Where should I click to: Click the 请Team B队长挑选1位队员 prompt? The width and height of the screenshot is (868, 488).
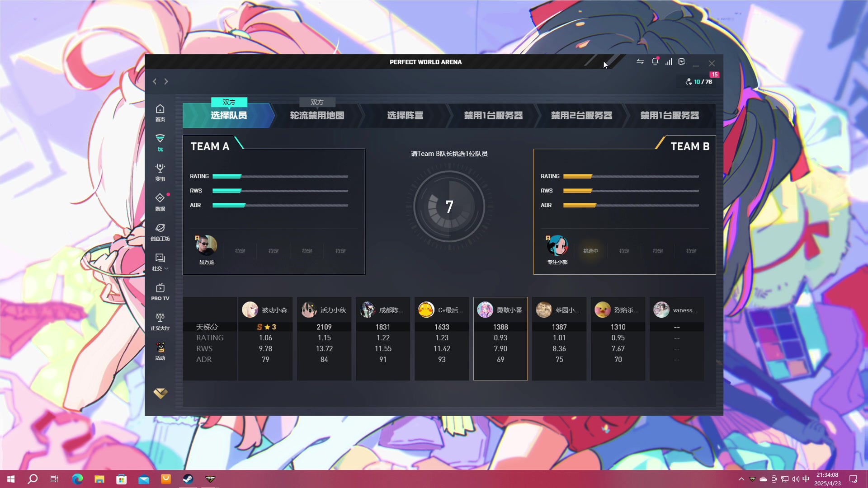point(449,154)
